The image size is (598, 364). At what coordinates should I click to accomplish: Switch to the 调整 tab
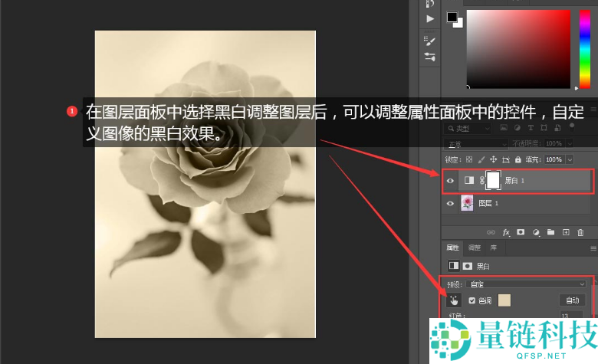coord(474,248)
